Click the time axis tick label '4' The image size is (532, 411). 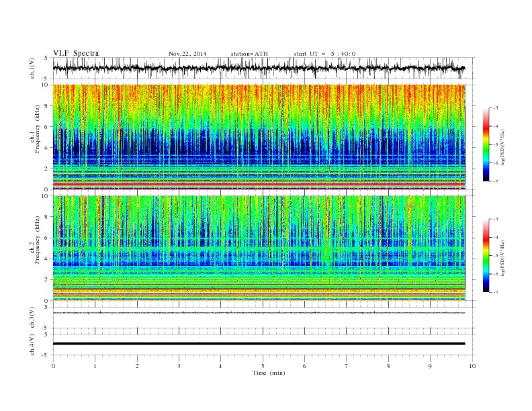click(x=220, y=366)
